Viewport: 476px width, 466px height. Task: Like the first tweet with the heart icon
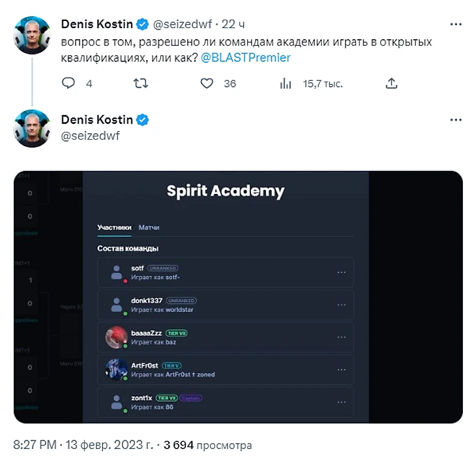(207, 84)
